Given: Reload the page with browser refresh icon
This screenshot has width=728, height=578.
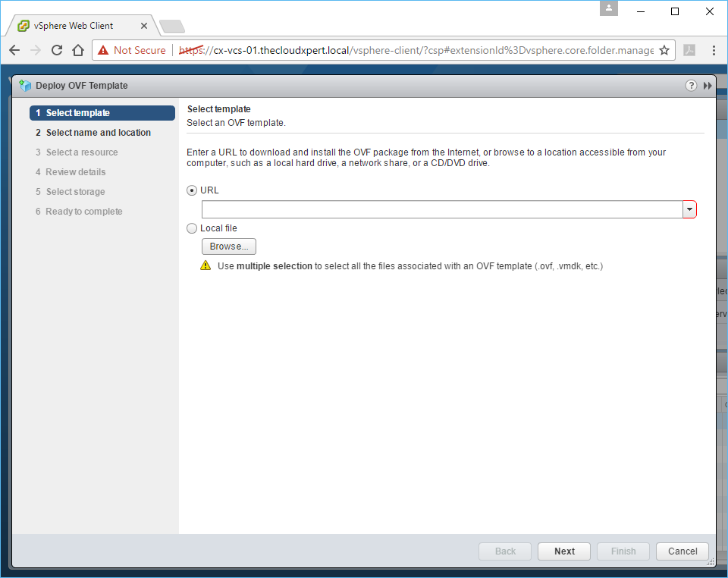Looking at the screenshot, I should [57, 50].
